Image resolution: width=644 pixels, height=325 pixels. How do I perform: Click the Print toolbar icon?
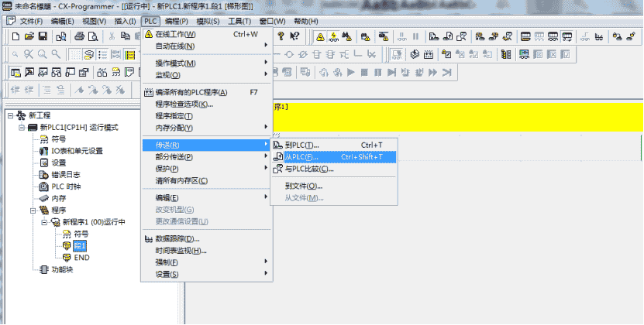[80, 36]
